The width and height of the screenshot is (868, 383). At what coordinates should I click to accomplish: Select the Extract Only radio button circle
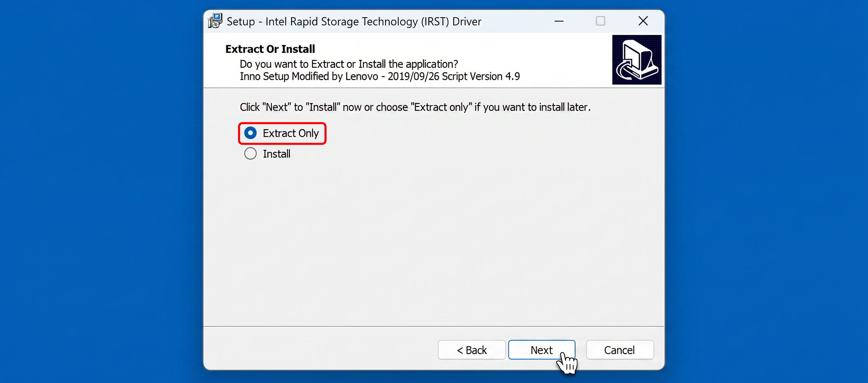pyautogui.click(x=250, y=133)
